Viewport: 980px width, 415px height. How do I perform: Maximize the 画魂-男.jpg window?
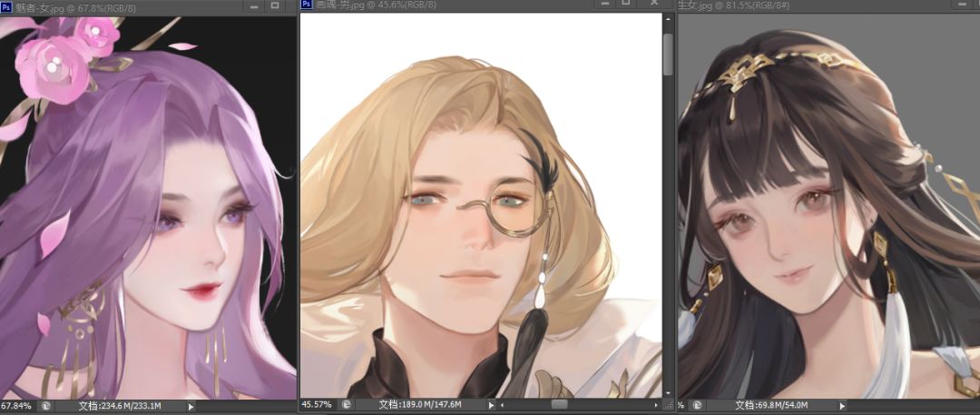pyautogui.click(x=625, y=3)
